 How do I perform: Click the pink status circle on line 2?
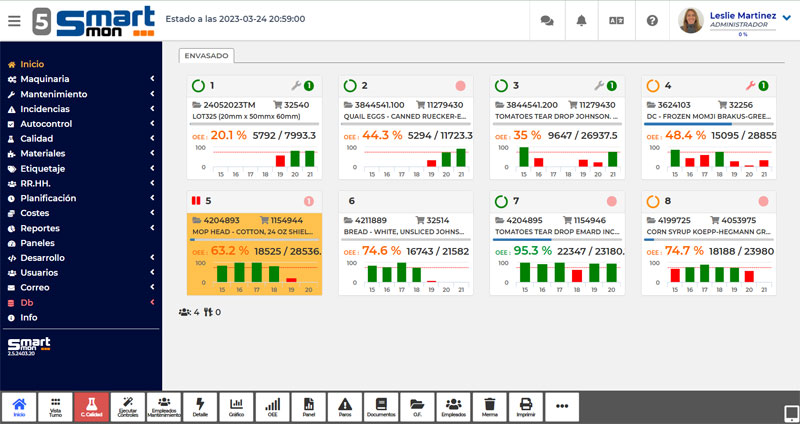click(460, 86)
